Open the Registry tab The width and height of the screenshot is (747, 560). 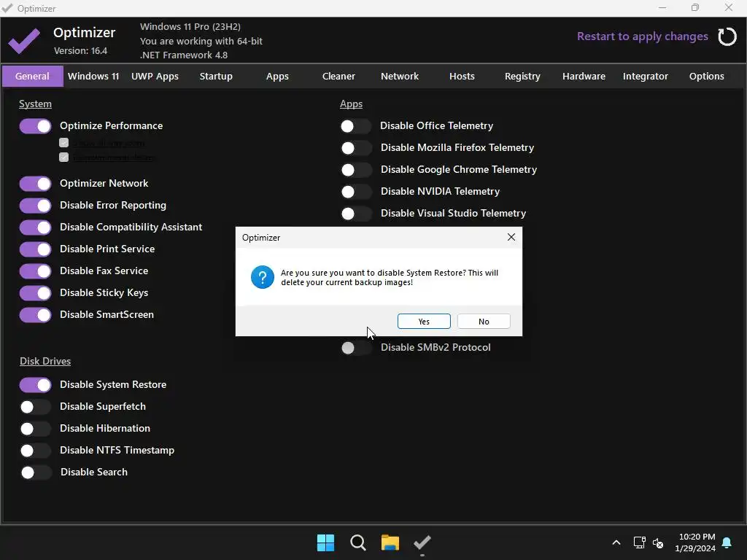pyautogui.click(x=522, y=76)
